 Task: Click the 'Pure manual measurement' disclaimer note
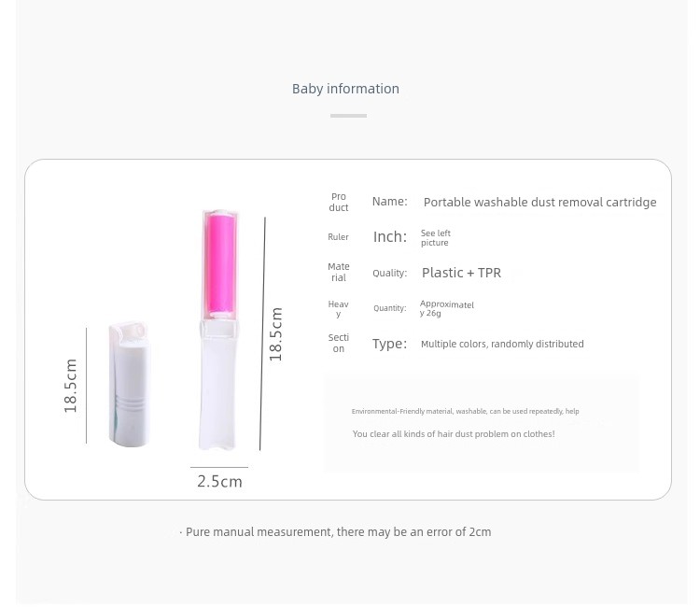click(335, 532)
